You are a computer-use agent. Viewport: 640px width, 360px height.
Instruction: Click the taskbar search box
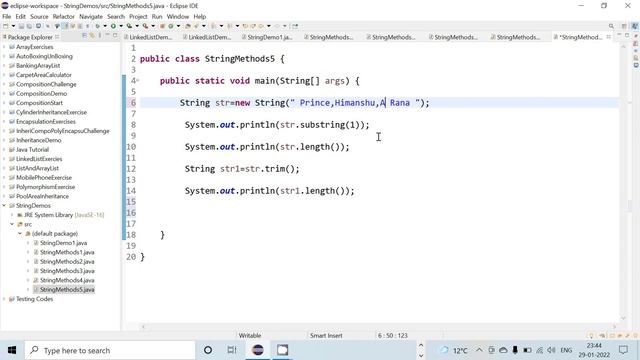coord(110,350)
